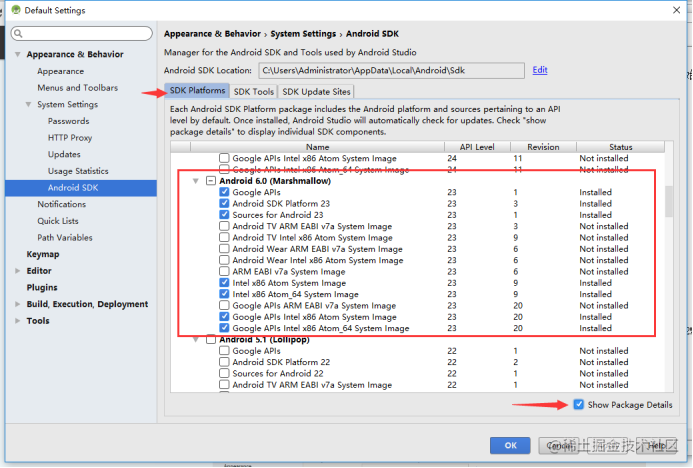The width and height of the screenshot is (693, 468).
Task: Uncheck Sources for Android 23
Action: click(x=225, y=215)
